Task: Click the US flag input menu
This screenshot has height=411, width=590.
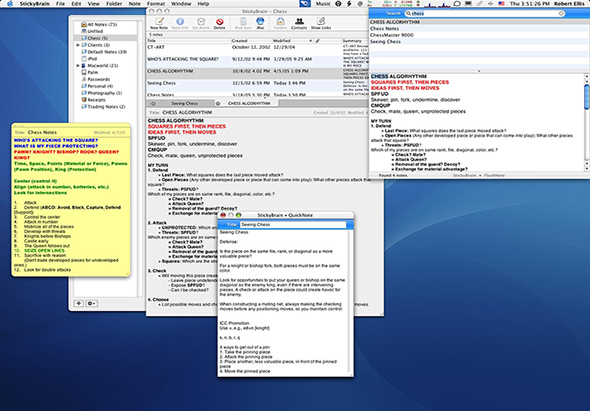Action: tap(501, 4)
